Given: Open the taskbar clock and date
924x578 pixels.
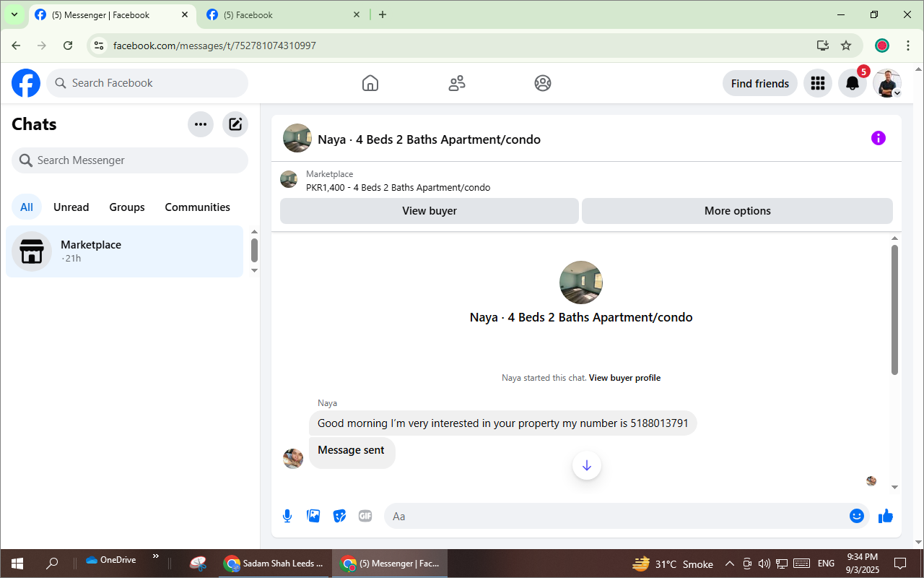Looking at the screenshot, I should (x=863, y=564).
